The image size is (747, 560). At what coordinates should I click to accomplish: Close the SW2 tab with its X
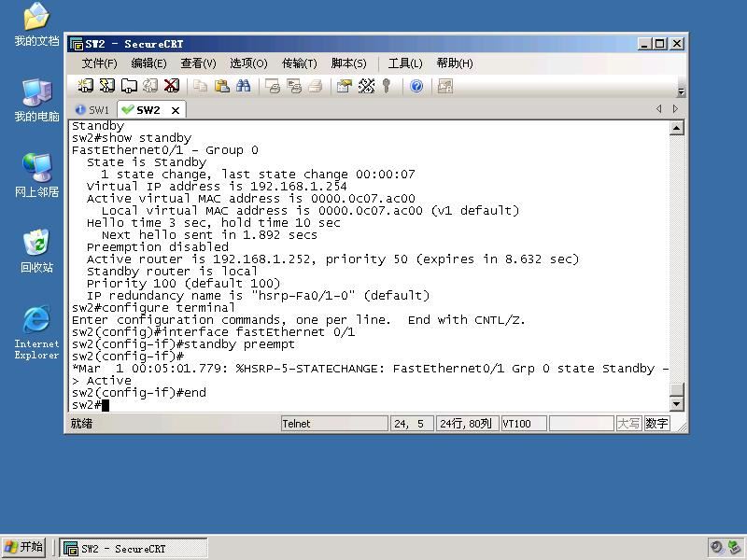click(x=176, y=110)
